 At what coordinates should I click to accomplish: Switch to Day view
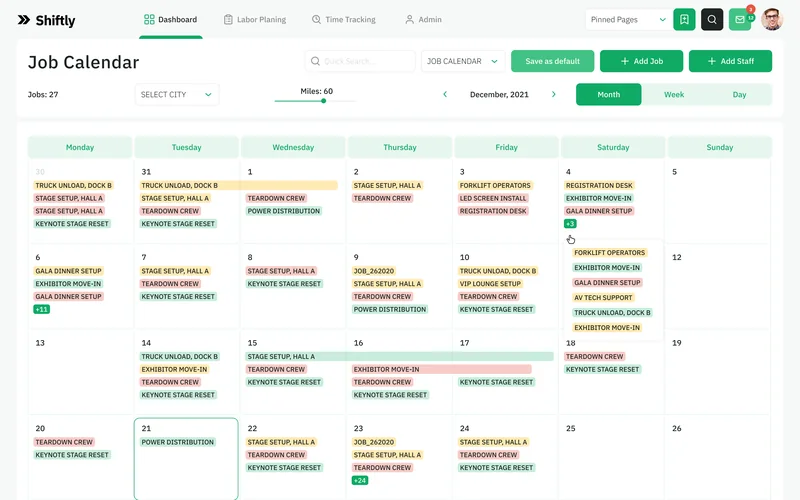pyautogui.click(x=739, y=94)
